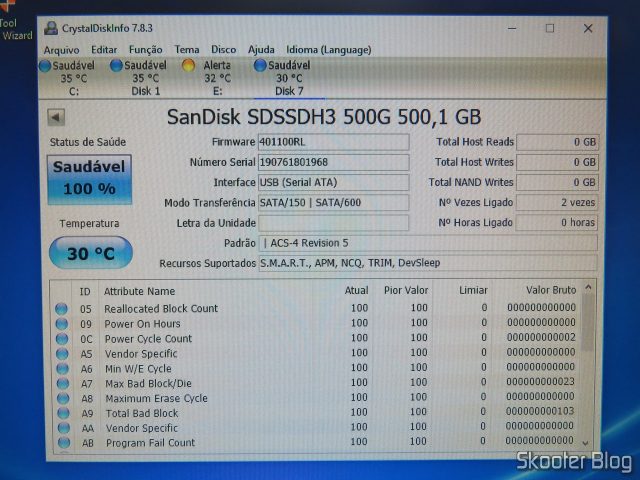This screenshot has width=640, height=480.
Task: Select the Program Fail Count attribute text
Action: coord(150,443)
